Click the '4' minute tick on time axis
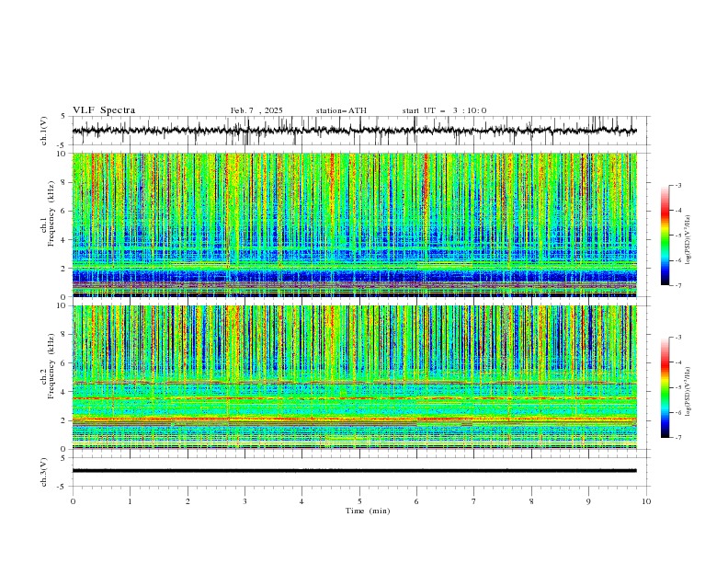This screenshot has width=728, height=563. (x=301, y=501)
